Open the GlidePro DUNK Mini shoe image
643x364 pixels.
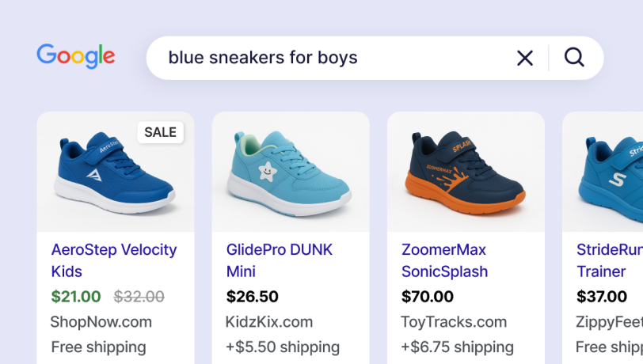click(291, 172)
